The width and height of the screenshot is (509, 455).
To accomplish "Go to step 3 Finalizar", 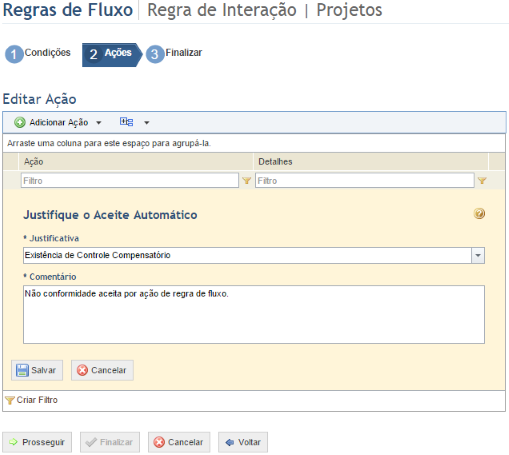I will coord(174,54).
